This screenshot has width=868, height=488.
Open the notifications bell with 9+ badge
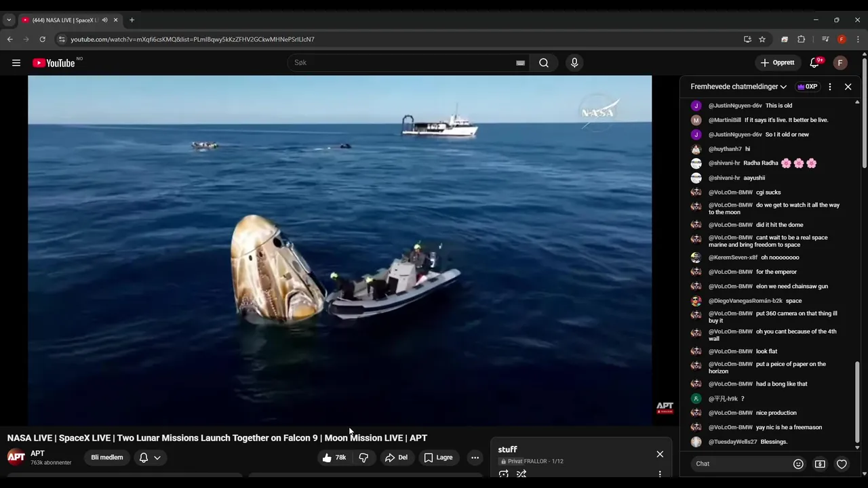coord(816,63)
